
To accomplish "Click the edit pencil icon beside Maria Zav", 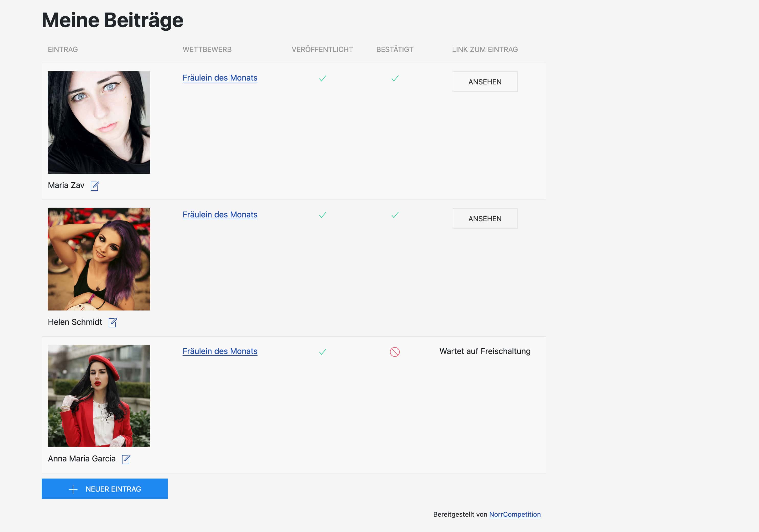I will [x=95, y=186].
